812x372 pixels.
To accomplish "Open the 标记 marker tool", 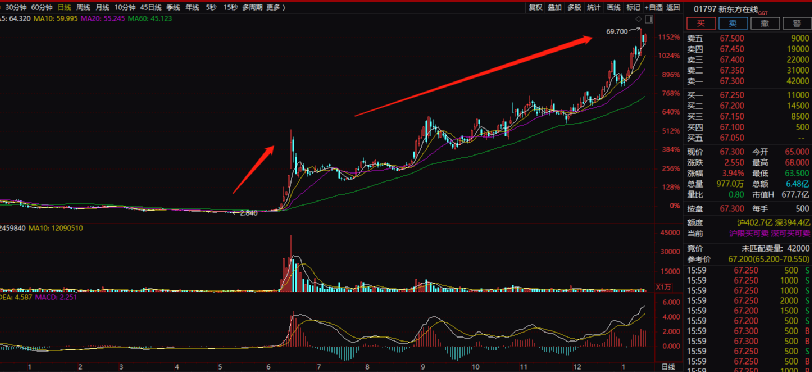I will click(633, 7).
